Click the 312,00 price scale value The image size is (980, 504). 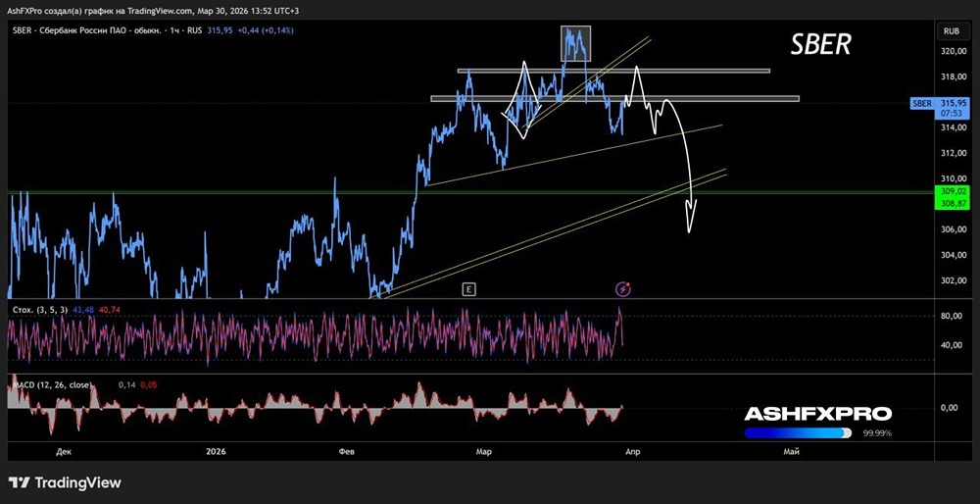953,153
